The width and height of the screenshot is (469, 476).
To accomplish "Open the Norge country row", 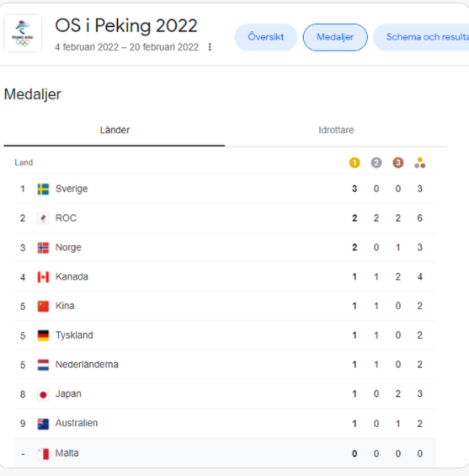I will pos(226,248).
